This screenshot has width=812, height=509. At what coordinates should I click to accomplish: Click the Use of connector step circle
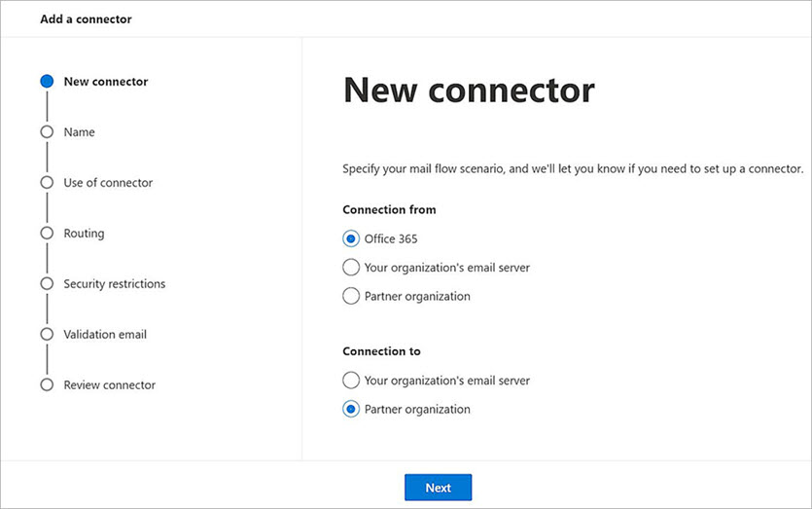[46, 183]
